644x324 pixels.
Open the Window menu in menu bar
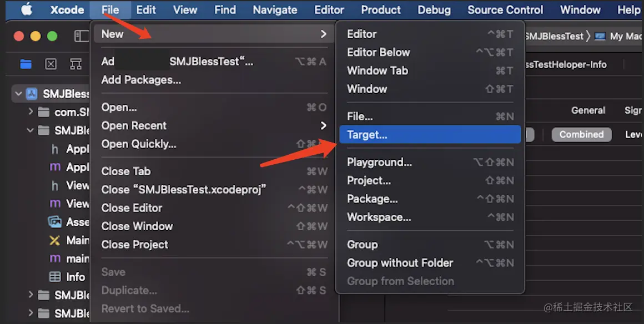[580, 10]
